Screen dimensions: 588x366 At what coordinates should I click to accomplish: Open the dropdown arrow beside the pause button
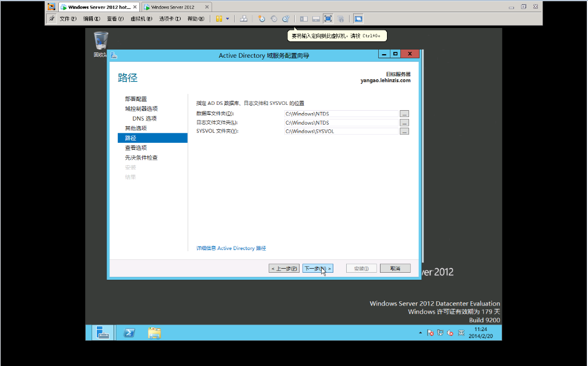tap(228, 19)
